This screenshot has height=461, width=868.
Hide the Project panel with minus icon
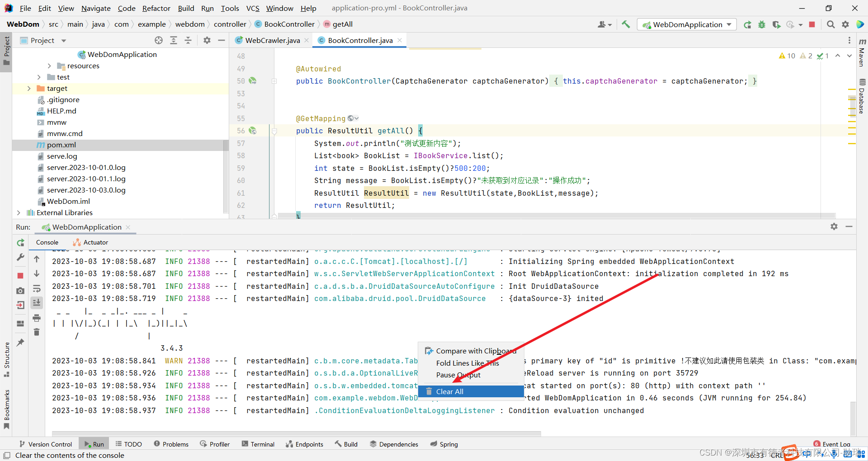click(222, 40)
